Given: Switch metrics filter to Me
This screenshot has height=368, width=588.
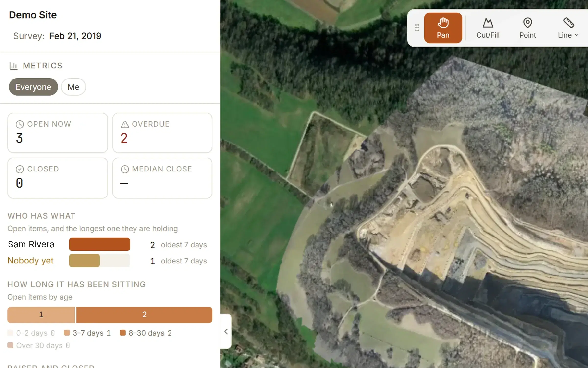Looking at the screenshot, I should tap(73, 87).
